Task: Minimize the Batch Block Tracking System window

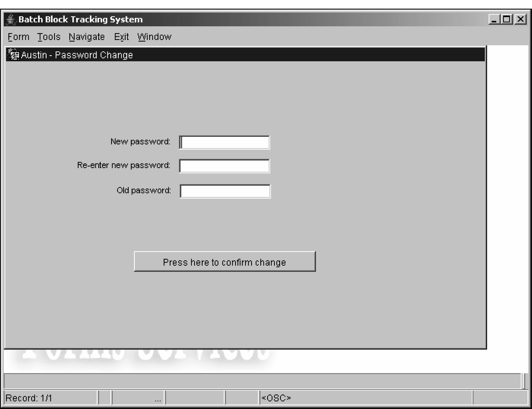Action: coord(494,19)
